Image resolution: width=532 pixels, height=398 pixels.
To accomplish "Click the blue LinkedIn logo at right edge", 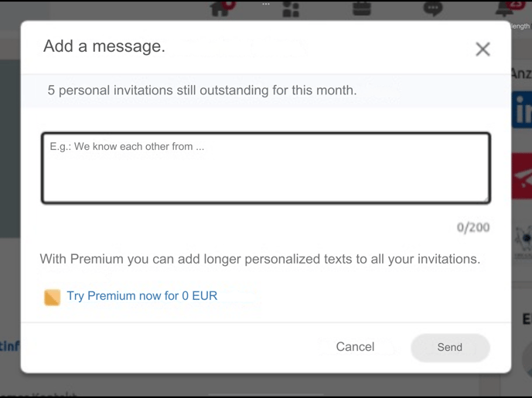I will click(x=522, y=112).
